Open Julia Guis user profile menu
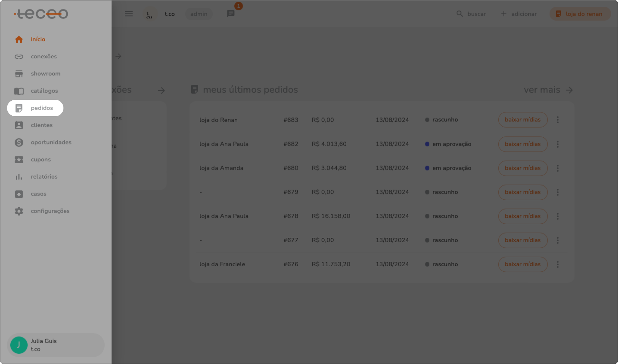Viewport: 618px width, 364px height. 56,345
